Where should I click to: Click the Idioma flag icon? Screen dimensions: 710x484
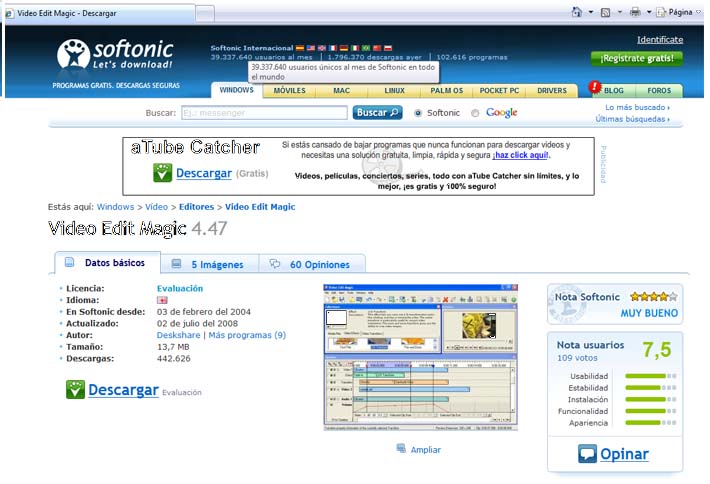[162, 300]
